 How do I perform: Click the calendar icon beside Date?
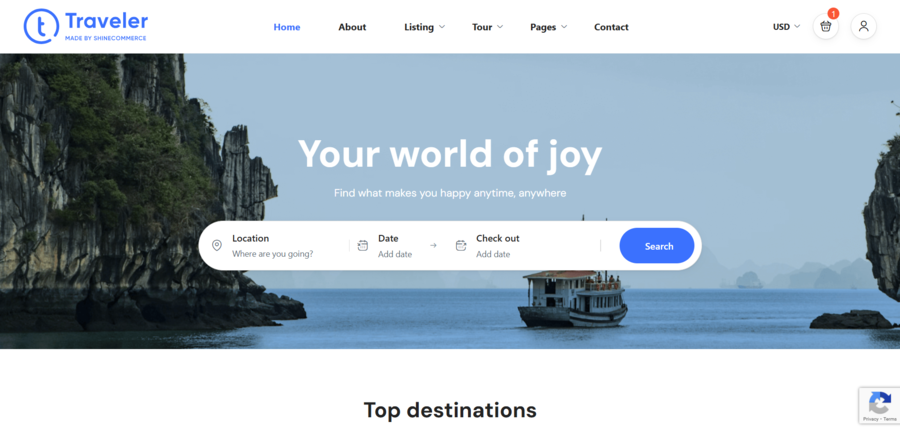[363, 246]
